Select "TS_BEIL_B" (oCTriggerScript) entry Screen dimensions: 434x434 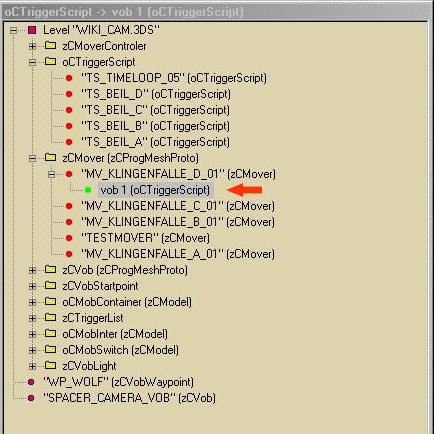156,126
